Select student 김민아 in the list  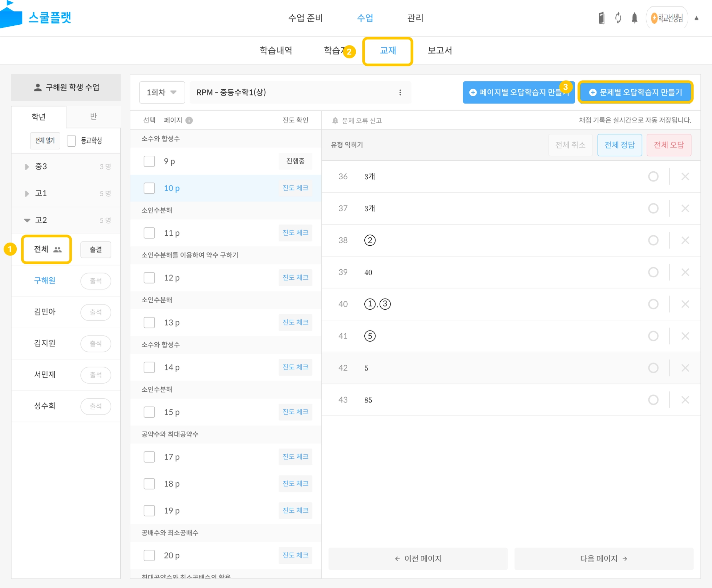[x=44, y=312]
